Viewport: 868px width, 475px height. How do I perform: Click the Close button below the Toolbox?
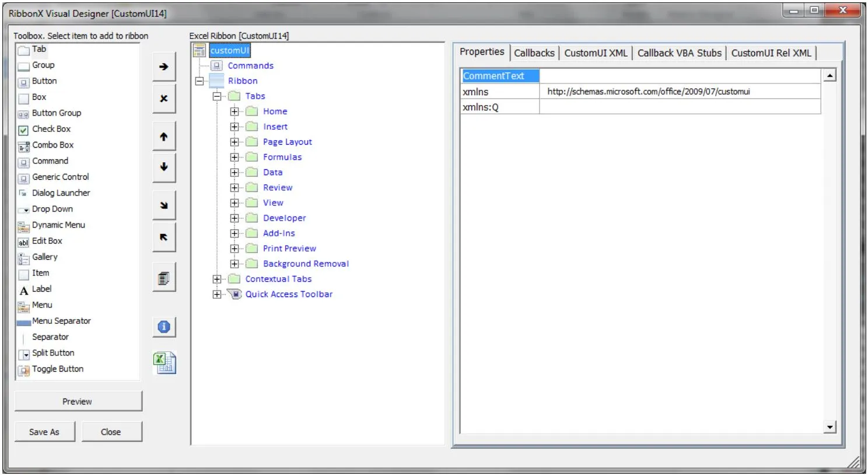[x=111, y=432]
